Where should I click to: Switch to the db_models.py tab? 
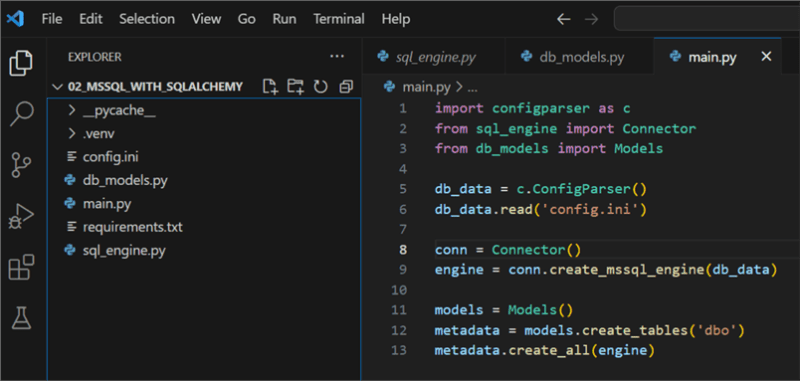pos(579,57)
